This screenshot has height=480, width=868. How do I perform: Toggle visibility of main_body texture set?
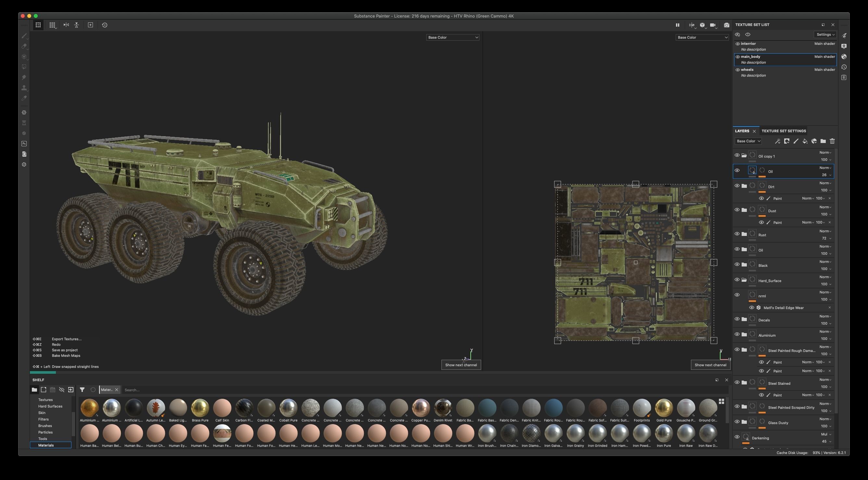click(x=738, y=57)
